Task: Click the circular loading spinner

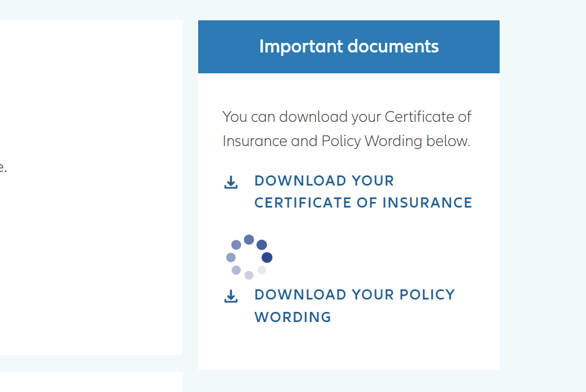Action: click(x=250, y=257)
